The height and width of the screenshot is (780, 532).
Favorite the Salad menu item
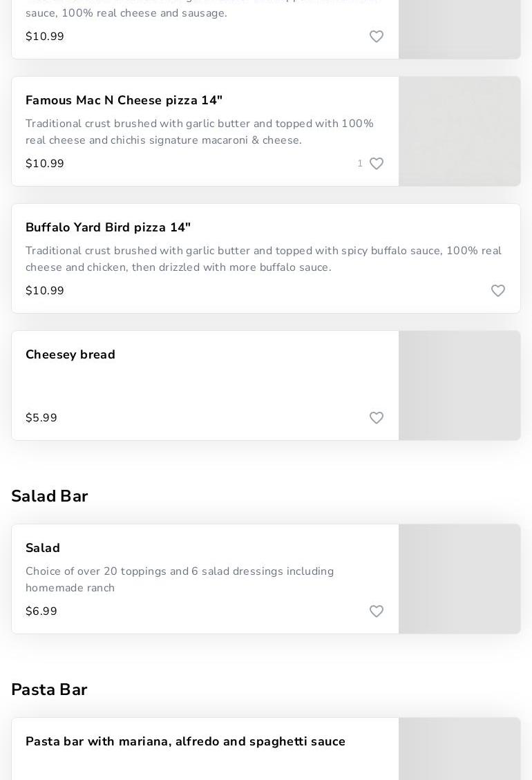pyautogui.click(x=377, y=611)
